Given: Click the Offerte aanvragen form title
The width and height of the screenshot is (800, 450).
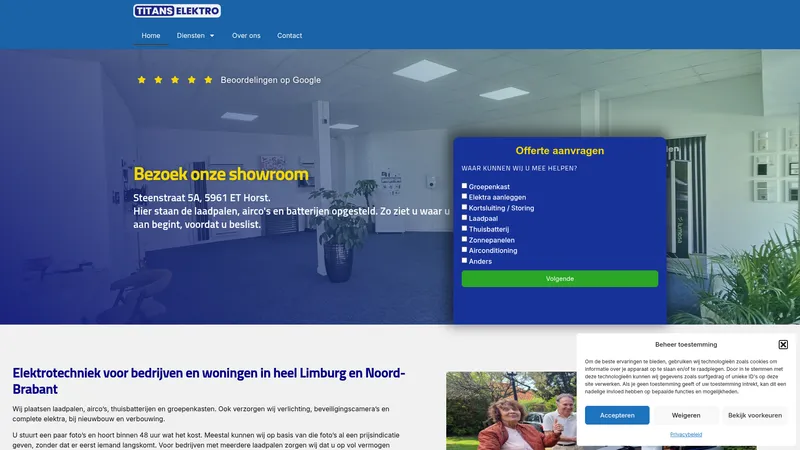Looking at the screenshot, I should 560,151.
